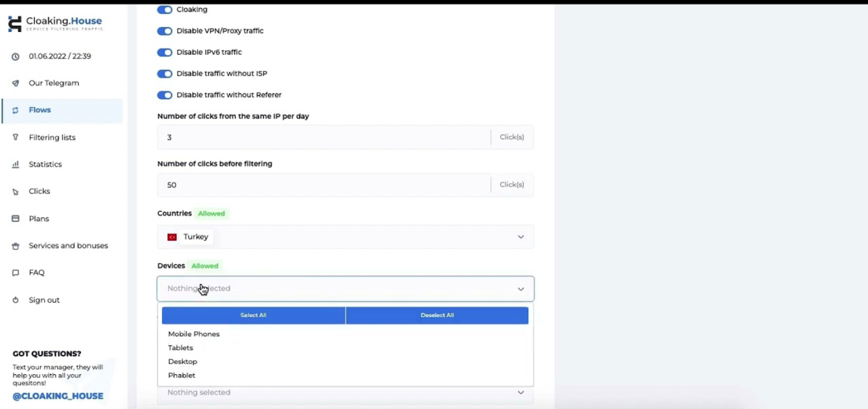Collapse the Devices dropdown via its chevron
This screenshot has width=868, height=409.
click(521, 289)
